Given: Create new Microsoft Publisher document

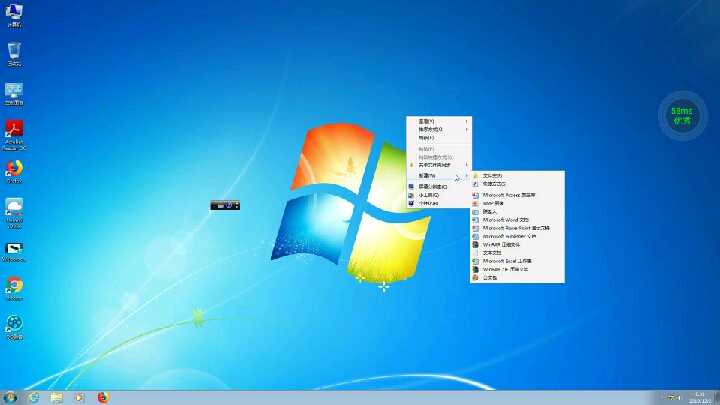Looking at the screenshot, I should point(518,236).
